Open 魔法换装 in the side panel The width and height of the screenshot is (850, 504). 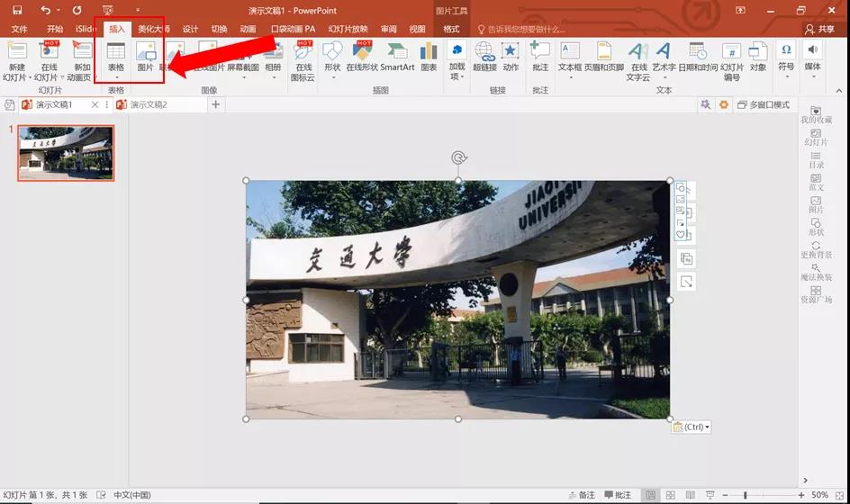pyautogui.click(x=816, y=272)
